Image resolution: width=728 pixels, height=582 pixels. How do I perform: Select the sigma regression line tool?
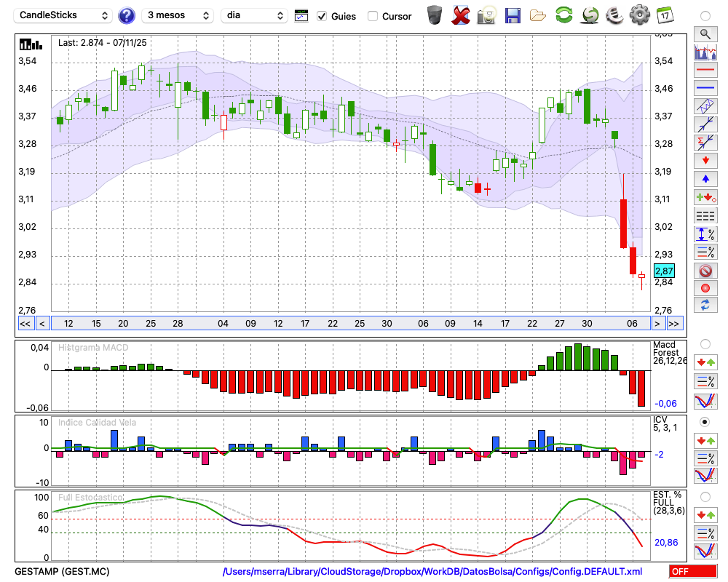click(705, 143)
